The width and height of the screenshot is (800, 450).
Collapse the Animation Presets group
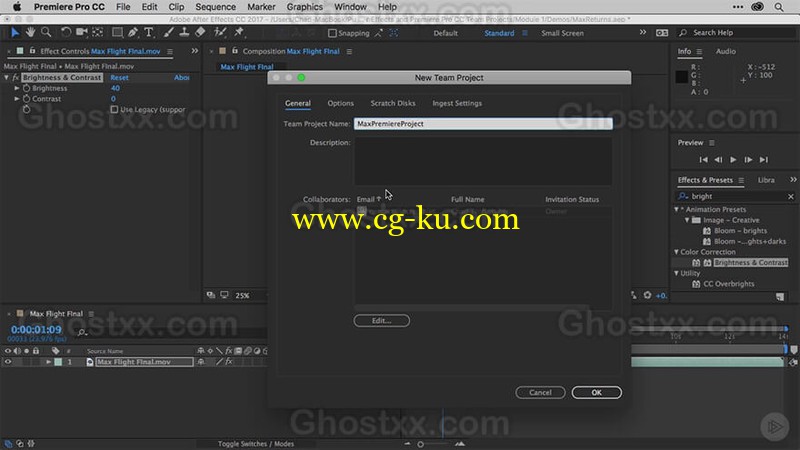(677, 210)
